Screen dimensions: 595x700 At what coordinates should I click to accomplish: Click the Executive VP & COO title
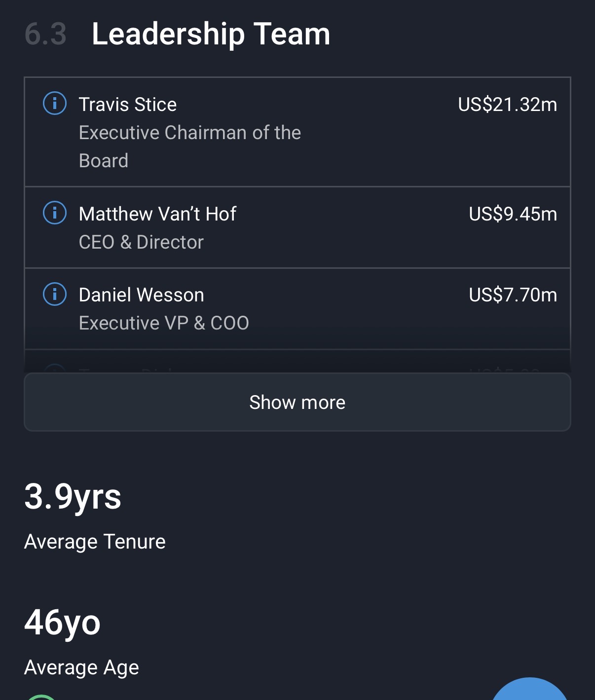click(164, 323)
